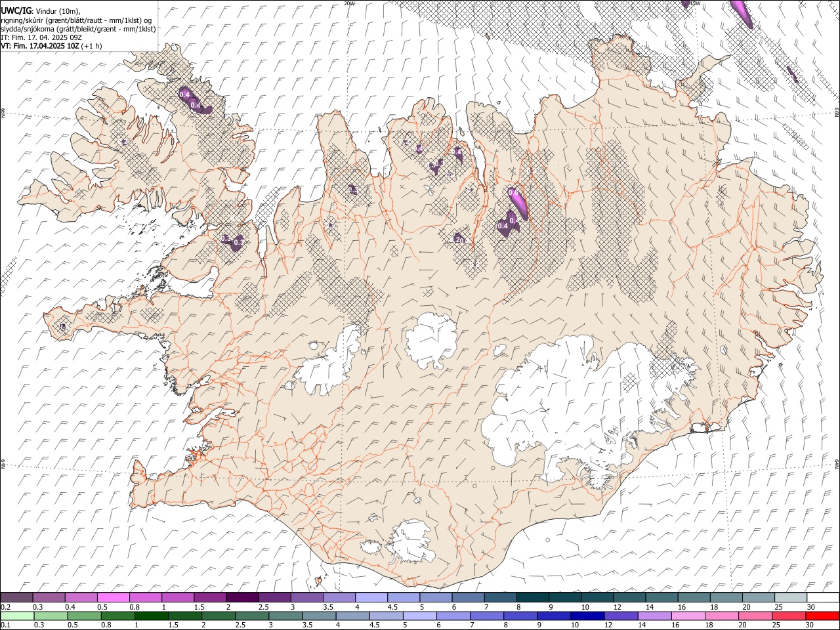Click the bright magenta snow streak in north-central Iceland

[x=518, y=203]
